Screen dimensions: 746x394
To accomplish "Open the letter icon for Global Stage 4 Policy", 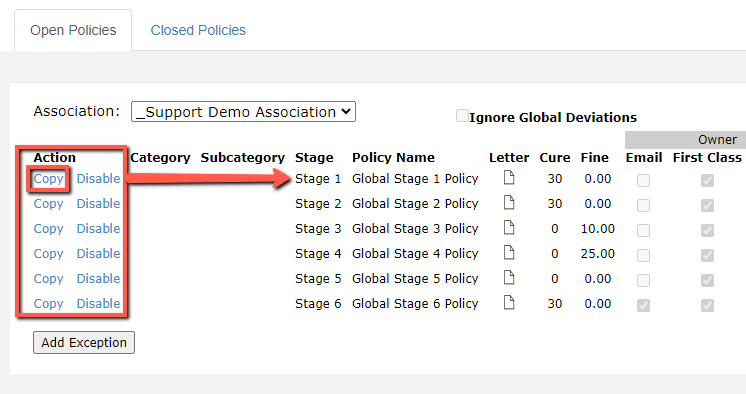I will [x=509, y=253].
